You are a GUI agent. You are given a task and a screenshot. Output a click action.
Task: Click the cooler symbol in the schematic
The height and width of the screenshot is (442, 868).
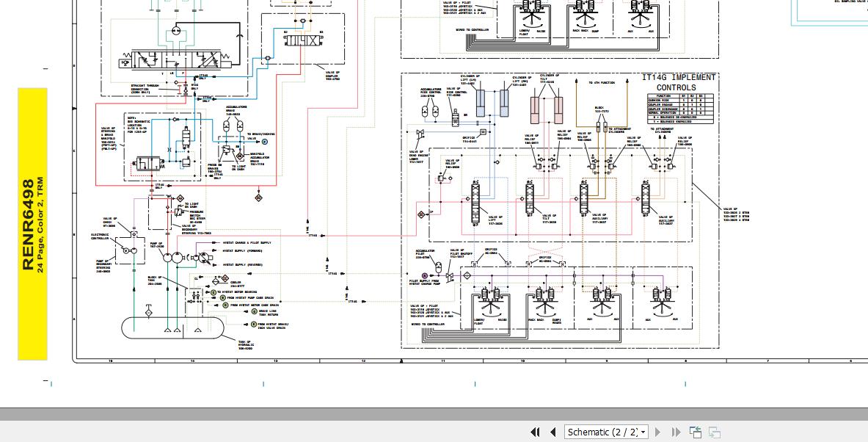coord(215,280)
